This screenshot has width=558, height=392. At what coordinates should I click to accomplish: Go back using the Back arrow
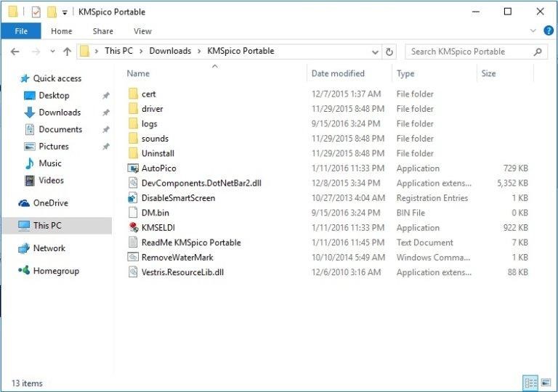15,52
